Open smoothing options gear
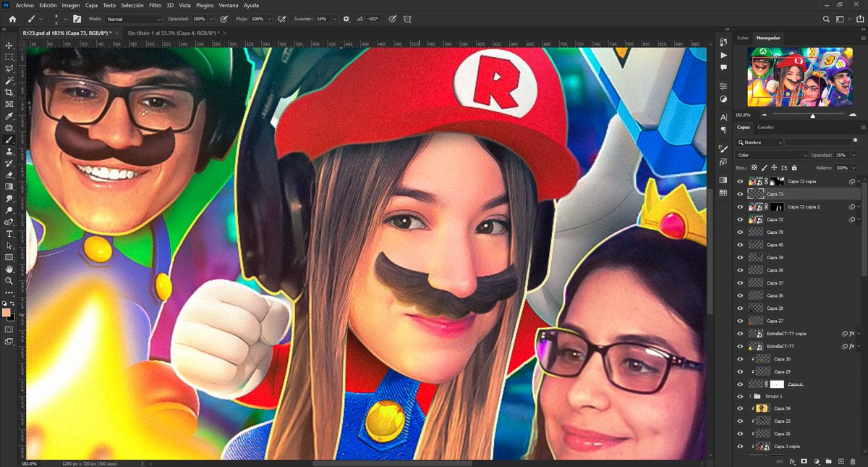868x467 pixels. point(346,19)
